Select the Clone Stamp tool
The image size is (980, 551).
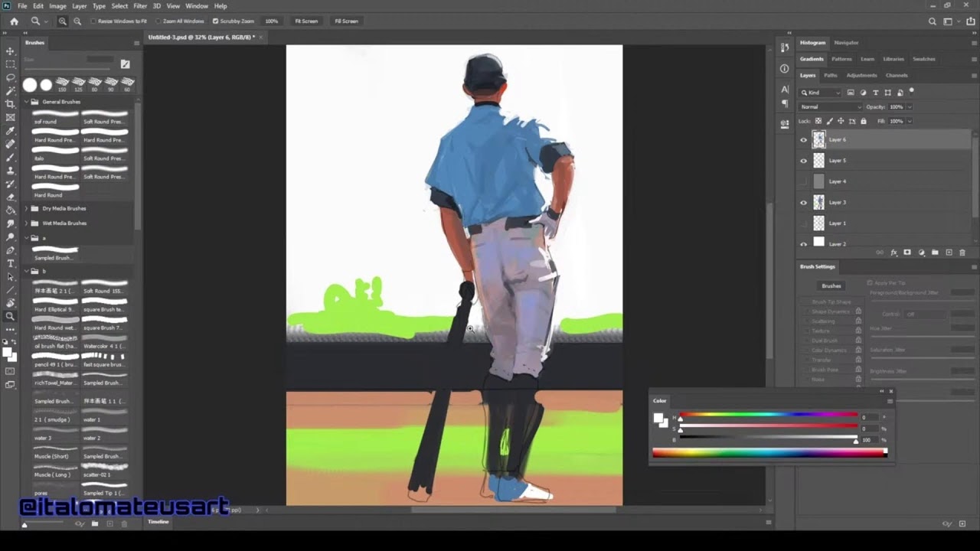click(10, 170)
